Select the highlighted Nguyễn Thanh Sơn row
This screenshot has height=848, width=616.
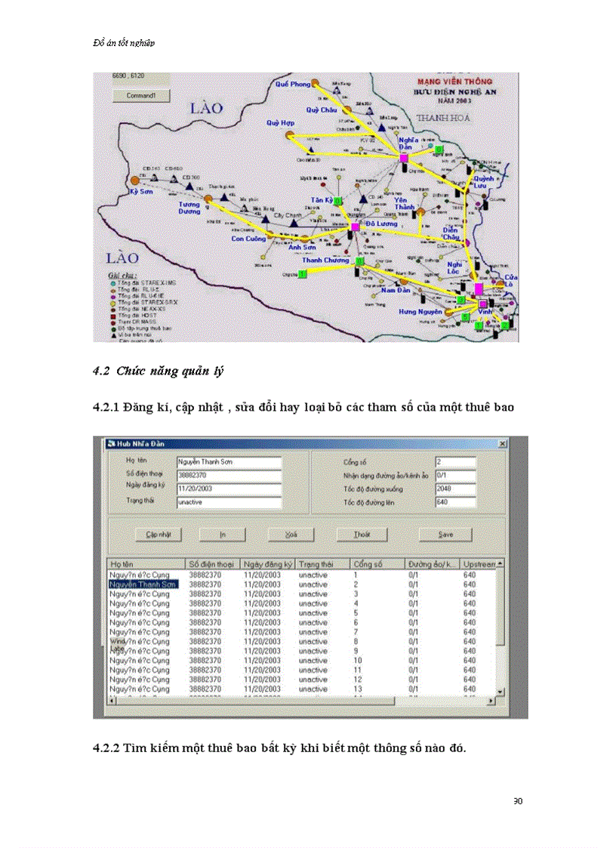click(143, 584)
